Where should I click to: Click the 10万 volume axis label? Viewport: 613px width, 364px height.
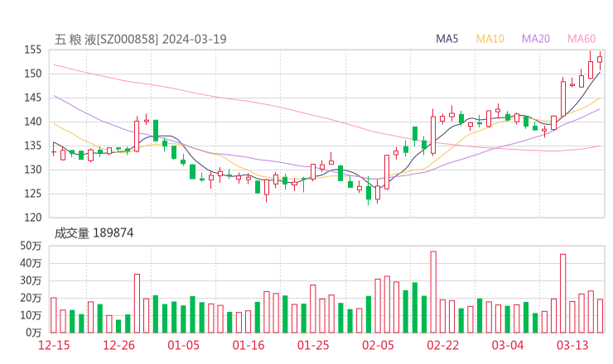click(x=31, y=315)
